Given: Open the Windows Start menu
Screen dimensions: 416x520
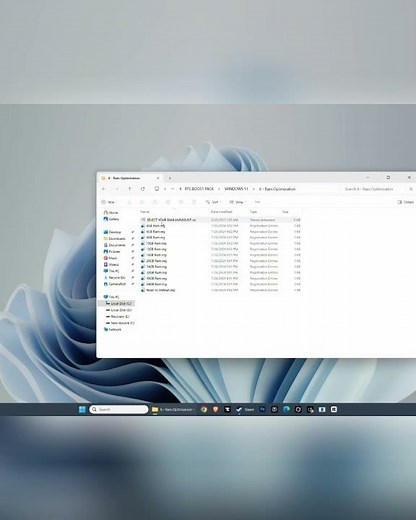Looking at the screenshot, I should pyautogui.click(x=82, y=409).
